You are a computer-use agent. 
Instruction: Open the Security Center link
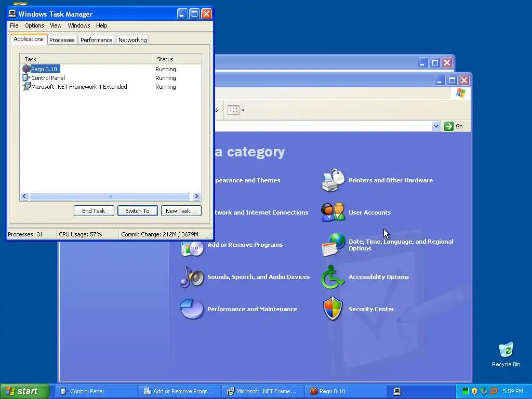371,309
